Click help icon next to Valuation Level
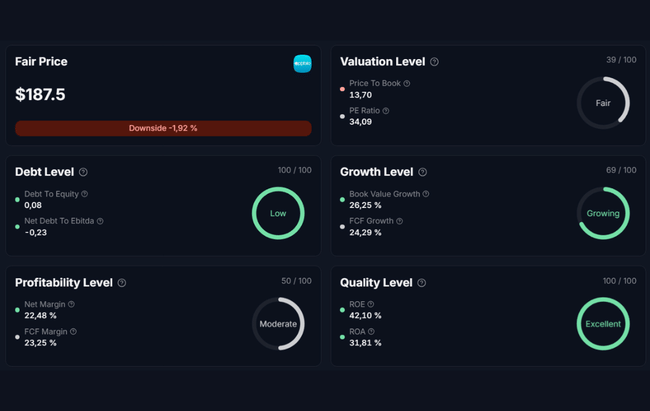 (434, 62)
